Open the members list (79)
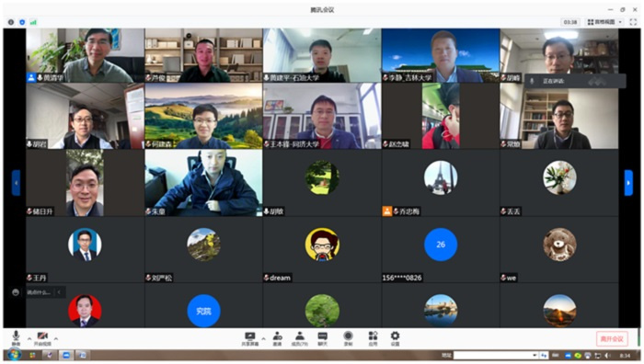Screen dimensions: 644x364 300,338
